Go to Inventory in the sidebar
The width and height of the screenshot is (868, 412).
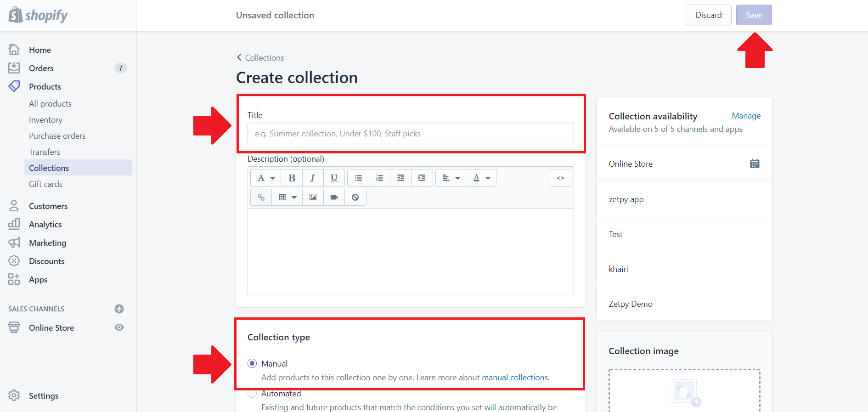[x=45, y=119]
